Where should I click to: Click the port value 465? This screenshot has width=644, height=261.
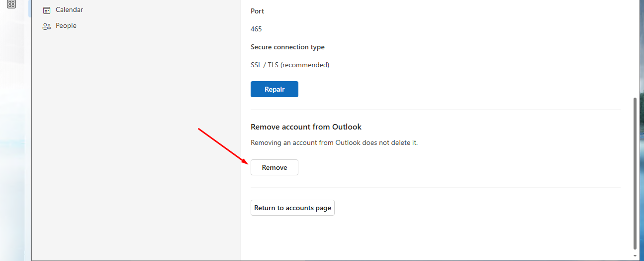256,29
